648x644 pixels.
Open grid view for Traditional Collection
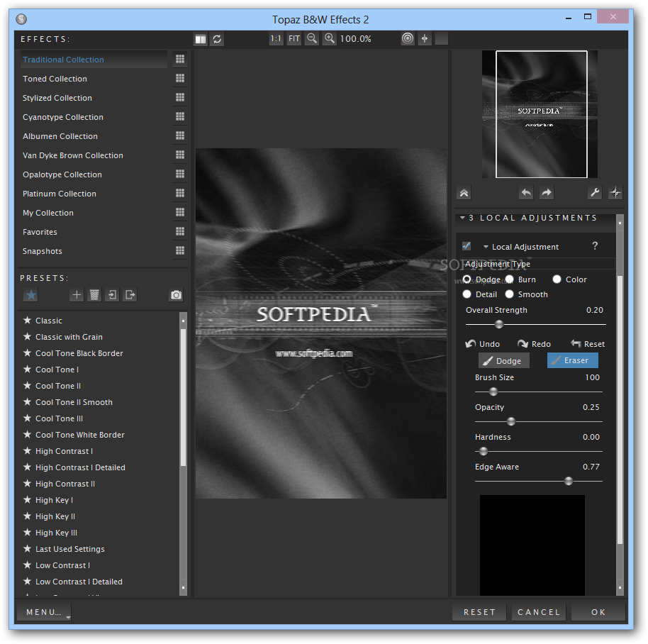[180, 59]
